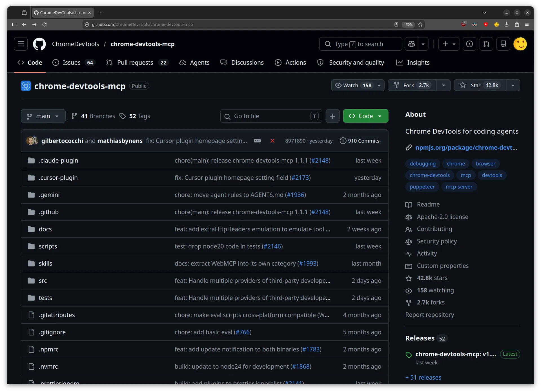541x392 pixels.
Task: Open the browser downloads icon
Action: pos(507,24)
